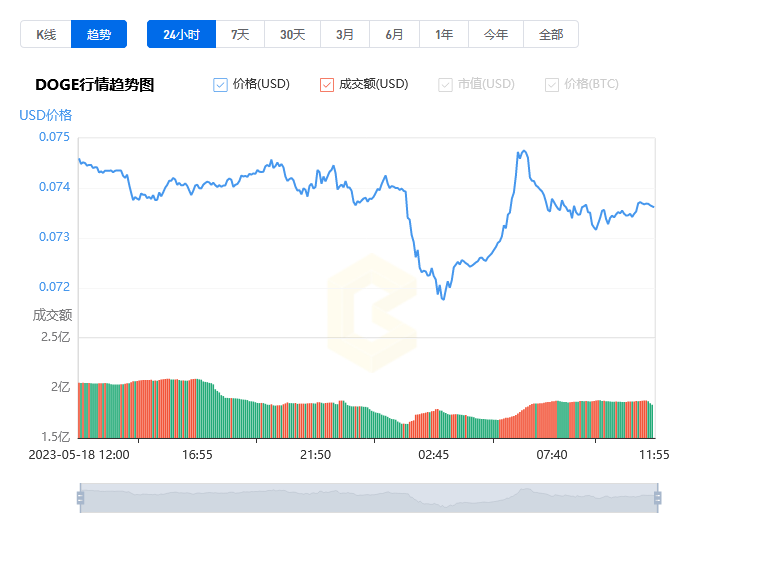Click the price peak near 0.0747
Screen dimensions: 780x563
coord(523,152)
